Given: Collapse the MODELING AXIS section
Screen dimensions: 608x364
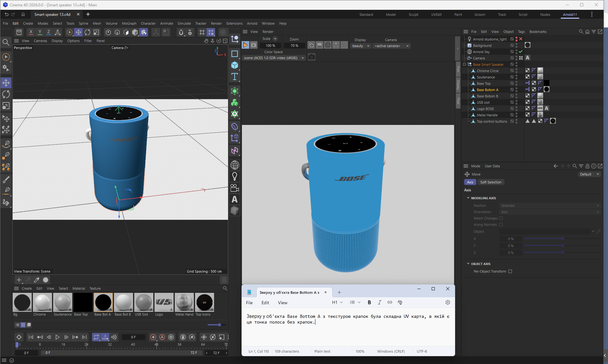Looking at the screenshot, I should (x=468, y=198).
